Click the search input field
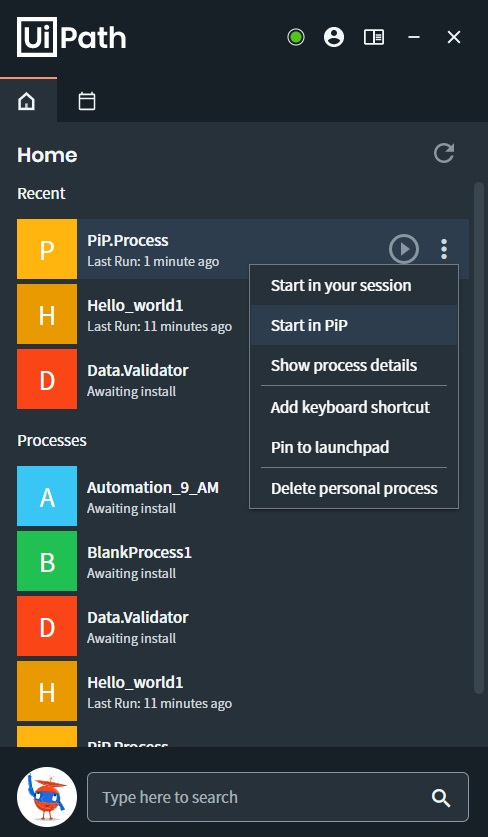This screenshot has width=488, height=837. click(278, 797)
